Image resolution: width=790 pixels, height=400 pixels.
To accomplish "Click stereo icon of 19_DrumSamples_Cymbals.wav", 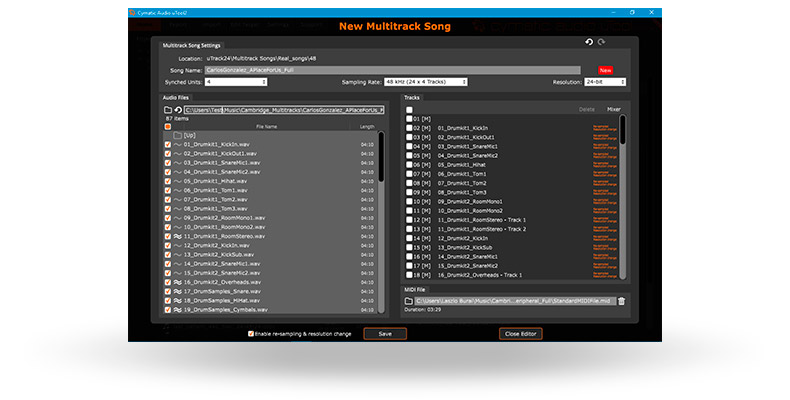I will point(177,310).
